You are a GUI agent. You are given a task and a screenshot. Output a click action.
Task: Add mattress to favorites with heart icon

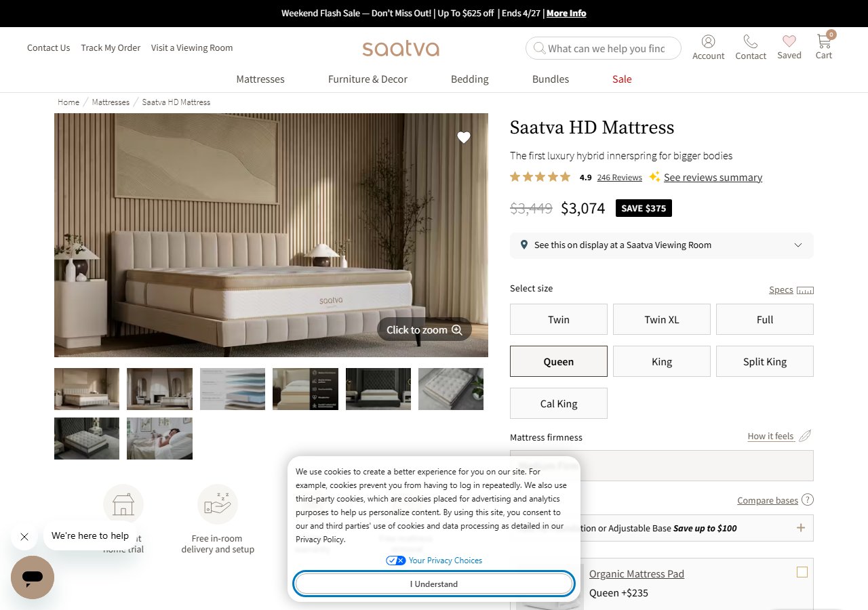(464, 137)
